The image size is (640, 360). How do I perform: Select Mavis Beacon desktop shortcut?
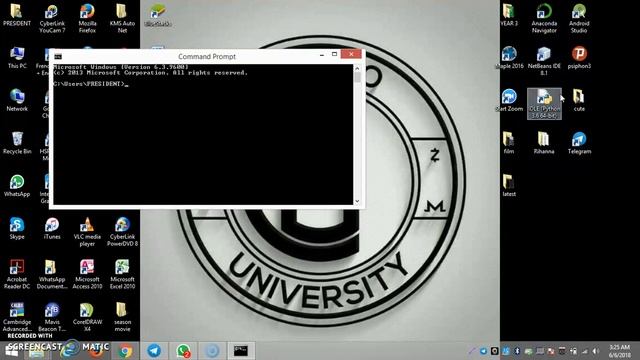pyautogui.click(x=52, y=317)
